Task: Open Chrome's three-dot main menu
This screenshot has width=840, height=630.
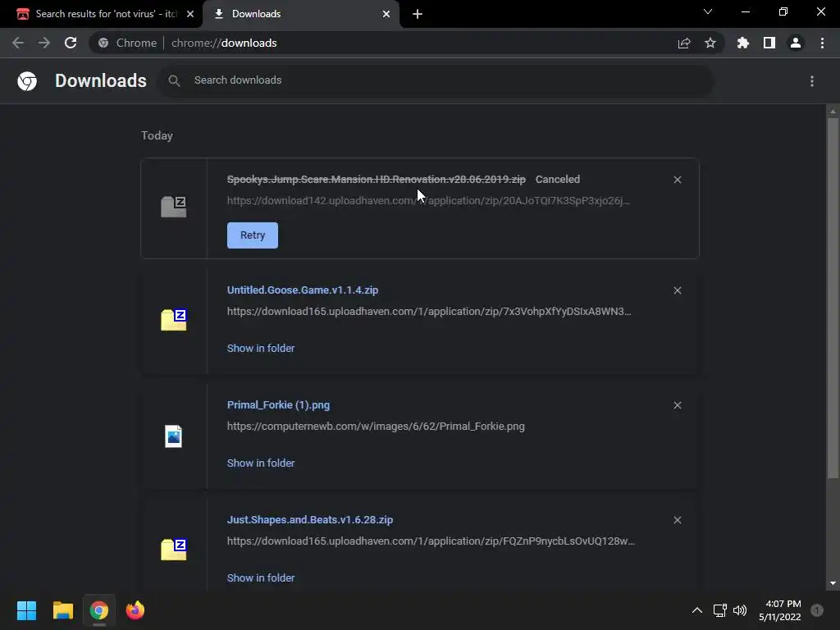Action: click(822, 43)
